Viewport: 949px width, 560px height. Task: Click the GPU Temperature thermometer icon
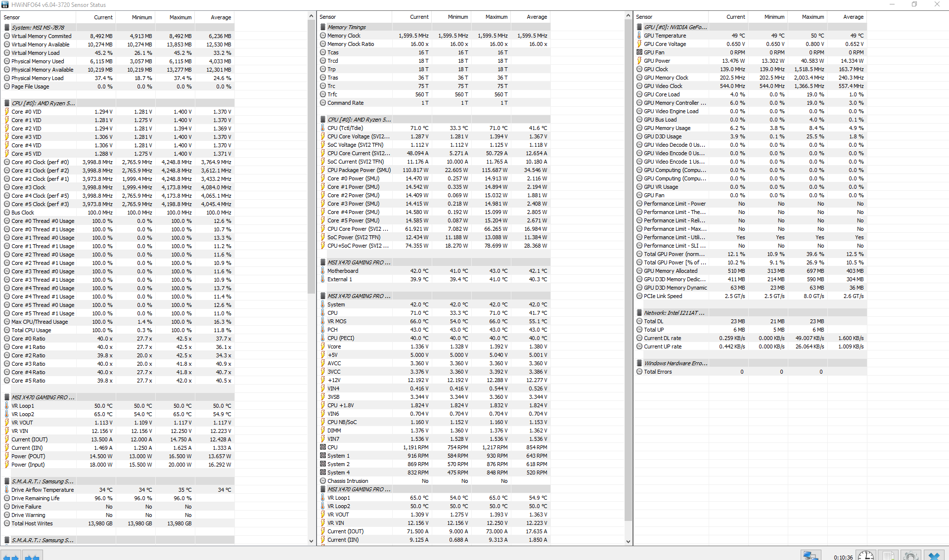click(639, 36)
